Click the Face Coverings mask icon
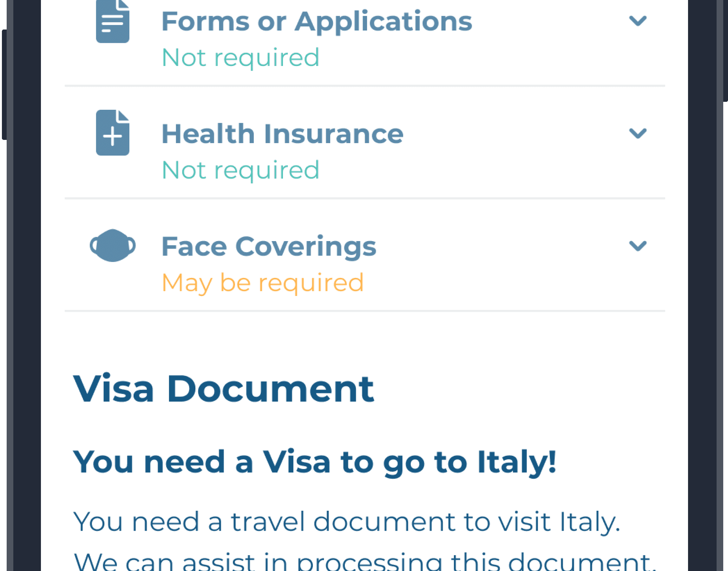The height and width of the screenshot is (571, 728). pyautogui.click(x=112, y=246)
